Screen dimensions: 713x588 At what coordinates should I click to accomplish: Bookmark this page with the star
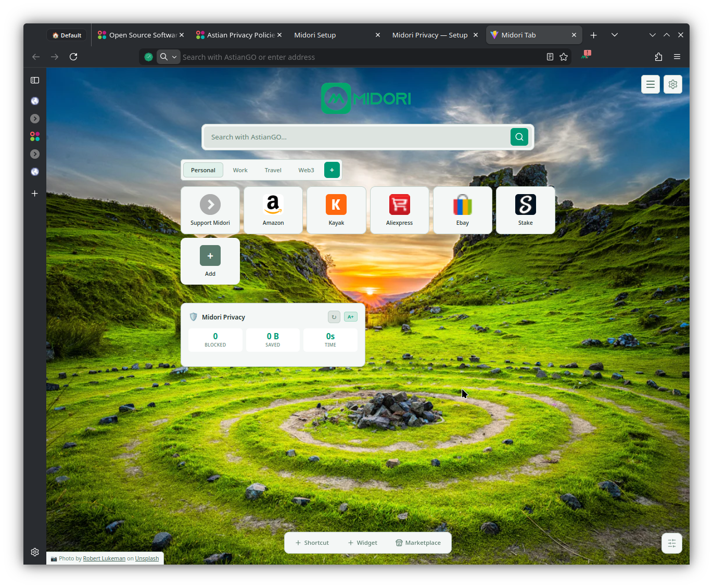pyautogui.click(x=564, y=57)
